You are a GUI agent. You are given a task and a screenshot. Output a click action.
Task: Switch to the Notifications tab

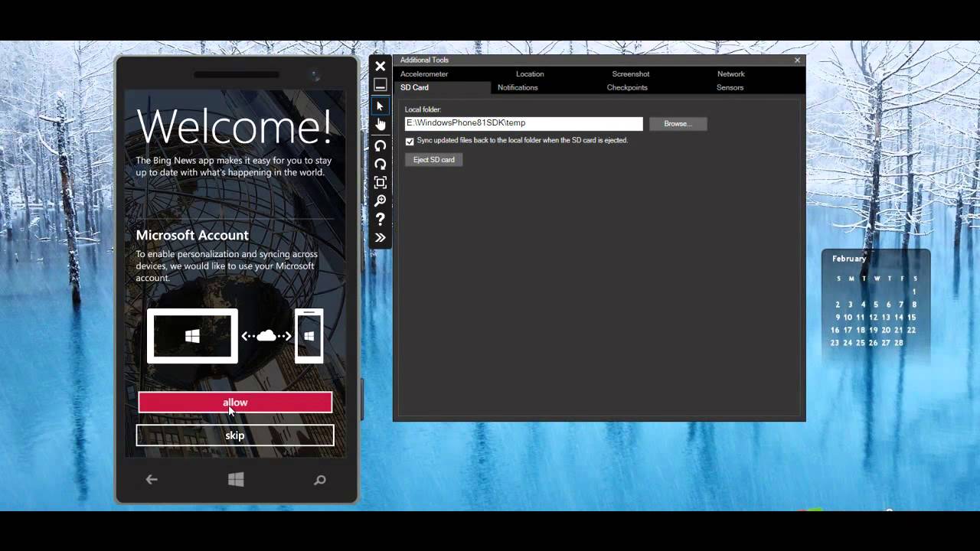pyautogui.click(x=518, y=87)
